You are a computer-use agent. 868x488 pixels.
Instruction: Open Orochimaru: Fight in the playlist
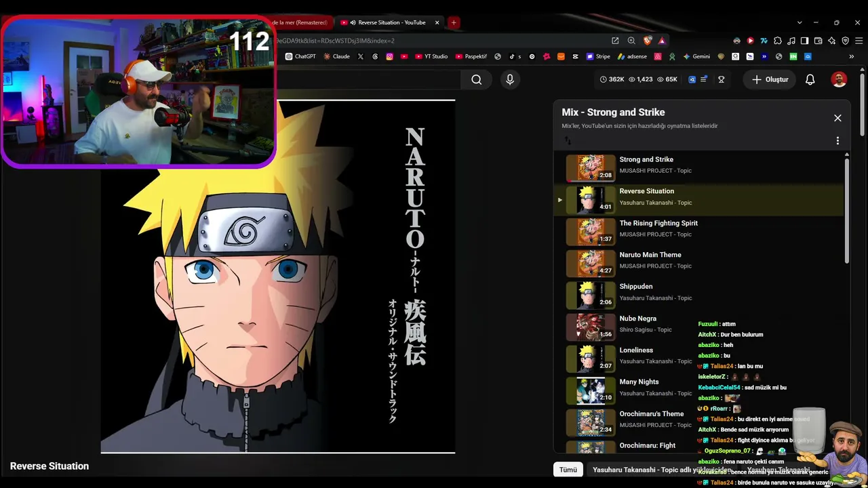698,447
